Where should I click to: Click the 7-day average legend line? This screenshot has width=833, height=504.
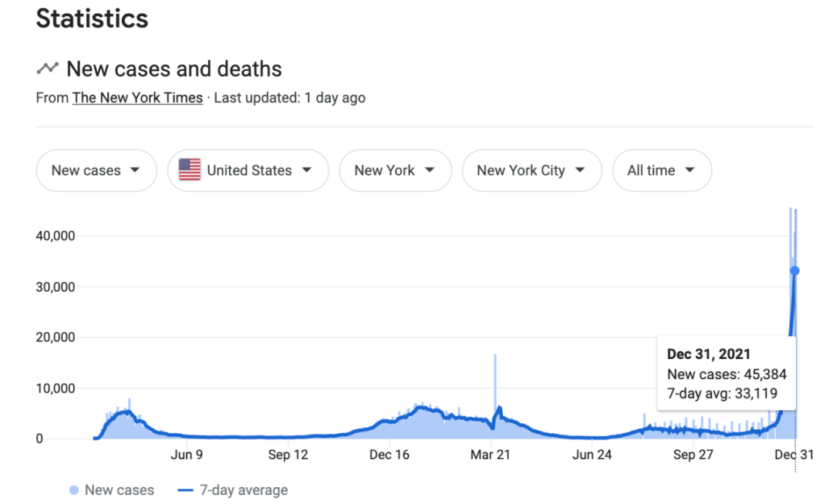point(185,490)
